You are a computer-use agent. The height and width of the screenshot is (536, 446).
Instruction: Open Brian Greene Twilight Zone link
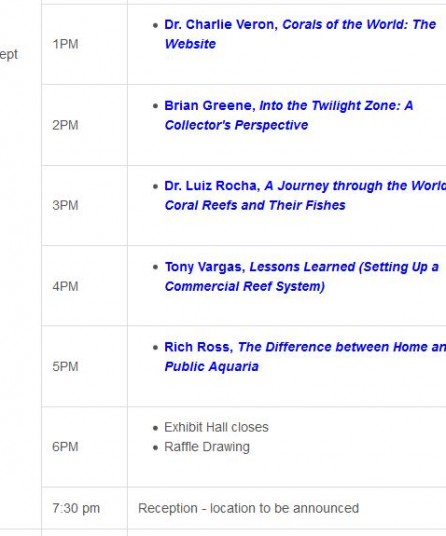pos(289,115)
